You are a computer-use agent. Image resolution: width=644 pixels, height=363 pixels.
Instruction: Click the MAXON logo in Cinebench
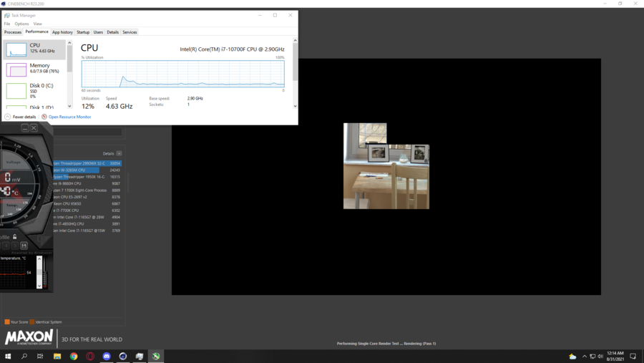pos(29,337)
